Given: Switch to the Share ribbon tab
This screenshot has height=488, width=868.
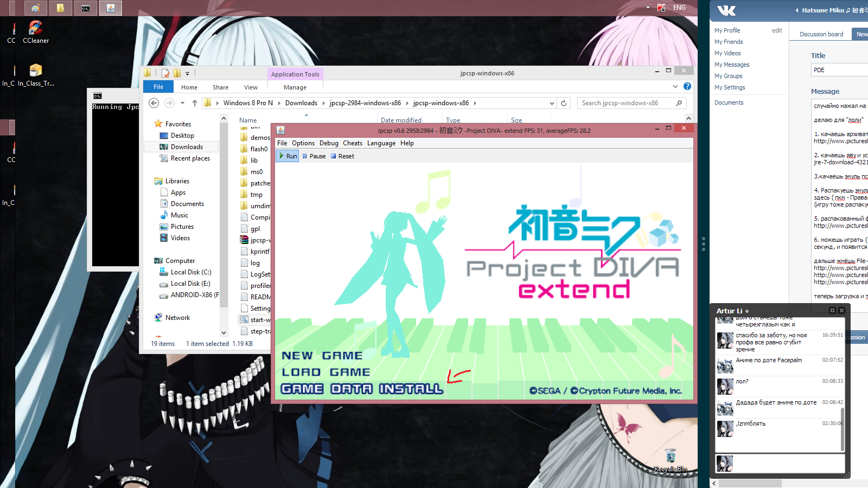Looking at the screenshot, I should 220,87.
